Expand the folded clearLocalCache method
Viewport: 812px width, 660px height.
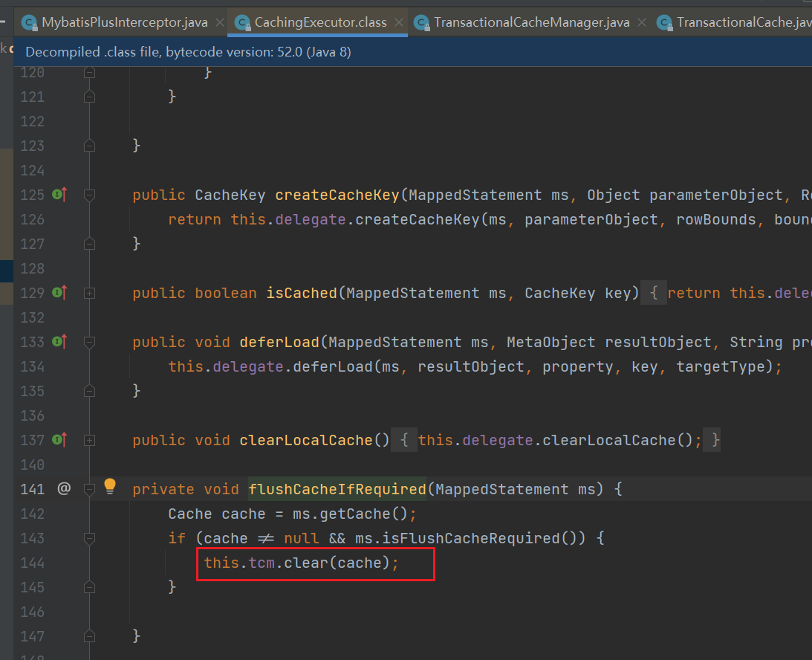coord(90,441)
